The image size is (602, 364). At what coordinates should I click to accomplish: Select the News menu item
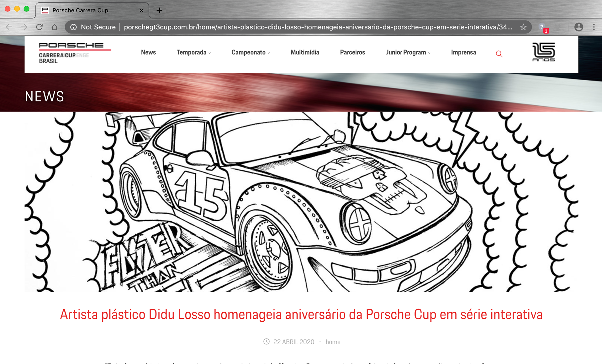click(x=148, y=52)
